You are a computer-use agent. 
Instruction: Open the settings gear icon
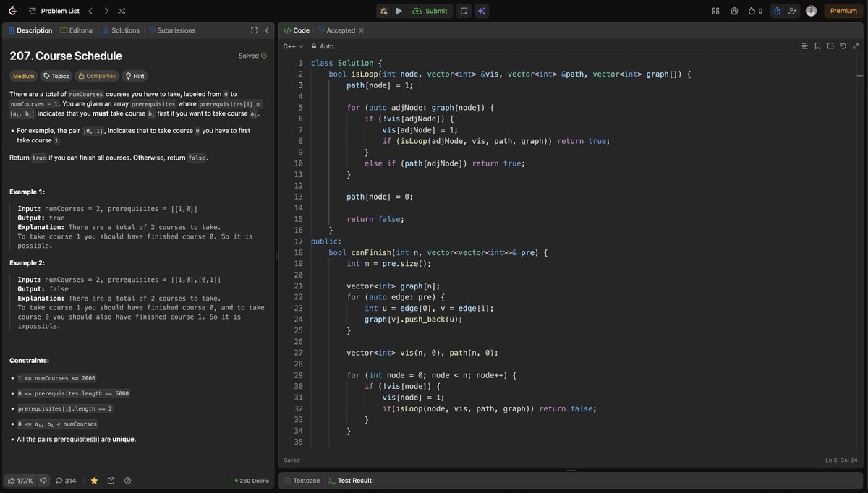(x=734, y=11)
